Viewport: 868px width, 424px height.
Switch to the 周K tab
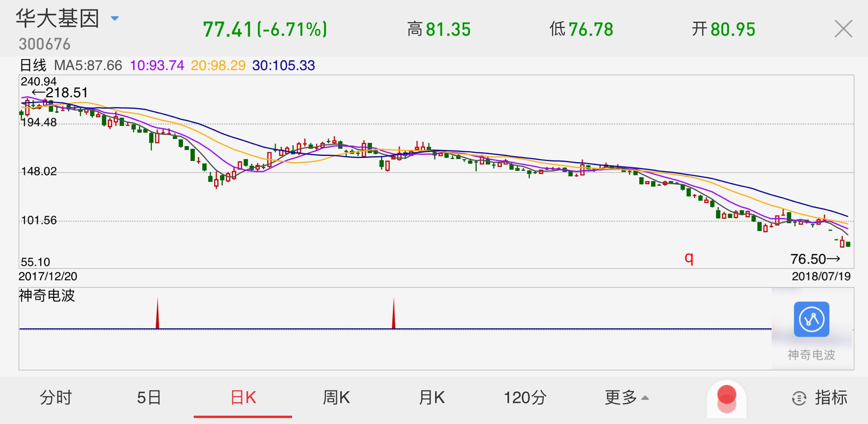click(336, 398)
